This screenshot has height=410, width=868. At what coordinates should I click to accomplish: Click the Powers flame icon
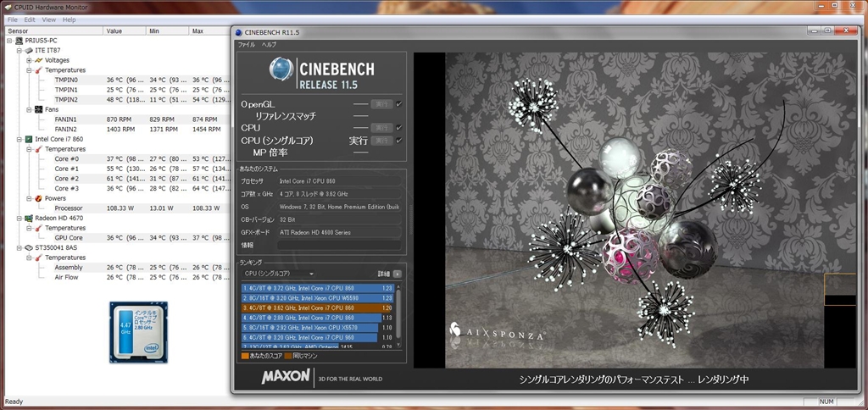38,198
